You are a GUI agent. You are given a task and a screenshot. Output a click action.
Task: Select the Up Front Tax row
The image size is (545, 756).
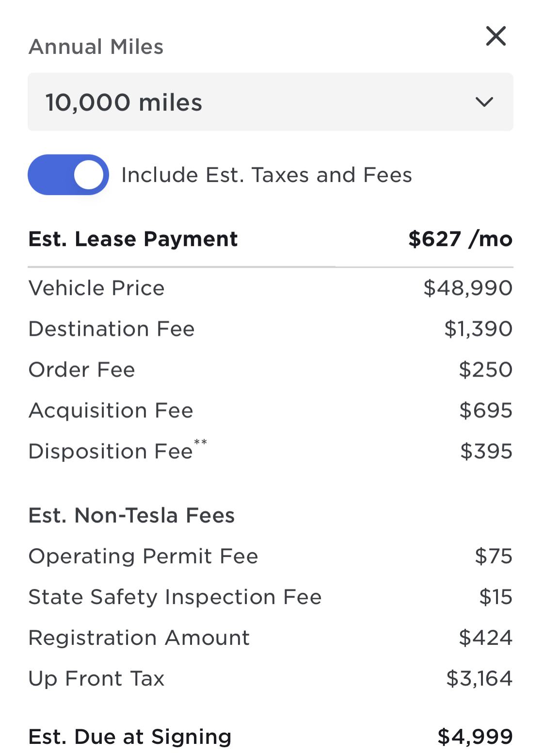pyautogui.click(x=271, y=678)
